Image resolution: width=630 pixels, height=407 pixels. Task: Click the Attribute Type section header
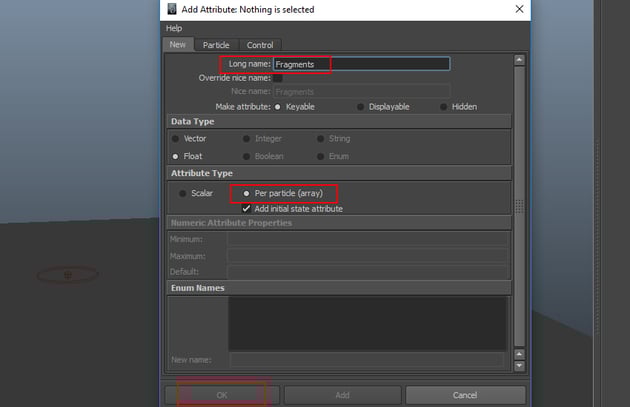pyautogui.click(x=339, y=173)
